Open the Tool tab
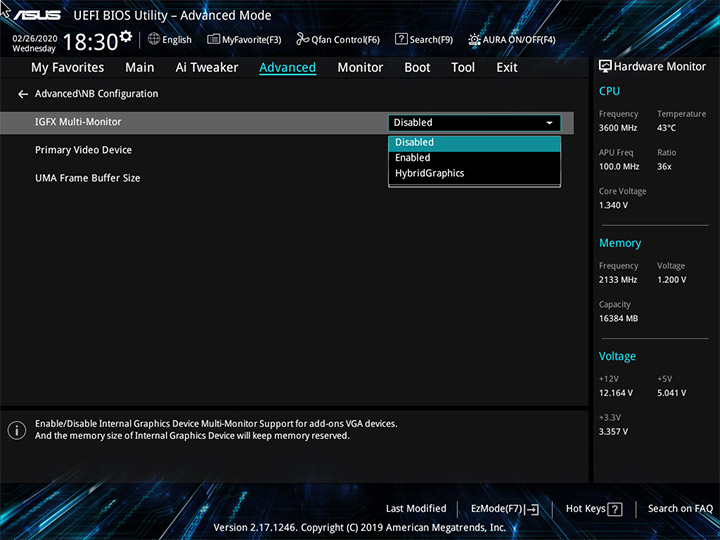720x540 pixels. coord(463,68)
